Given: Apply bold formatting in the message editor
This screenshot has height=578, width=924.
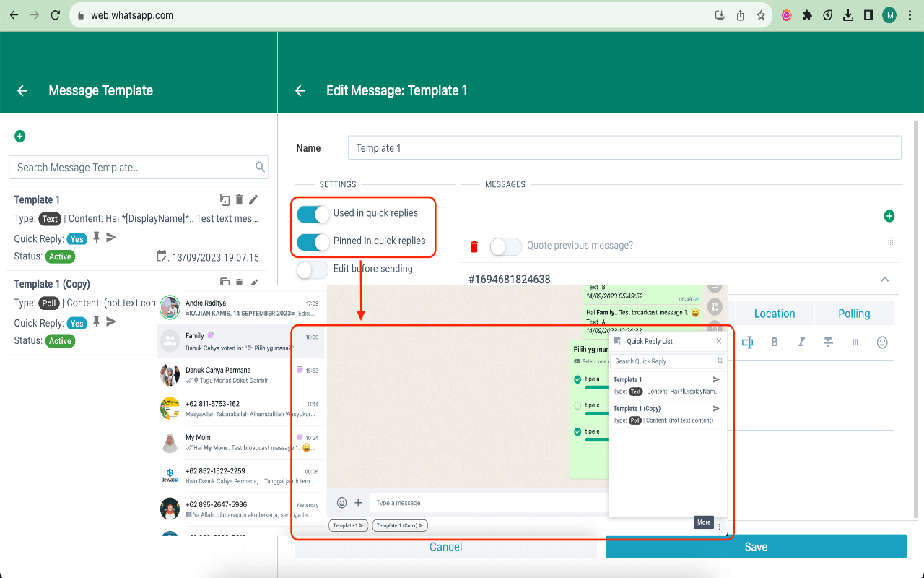Looking at the screenshot, I should coord(775,342).
